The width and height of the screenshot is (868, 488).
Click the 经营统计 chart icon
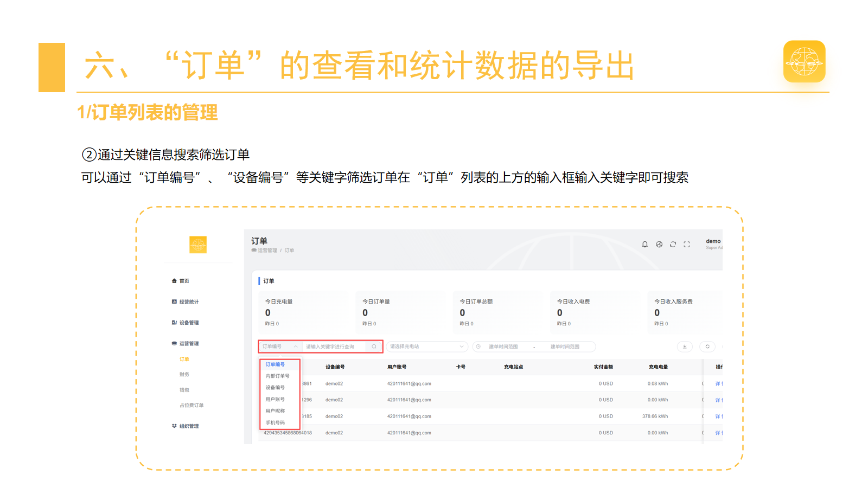tap(174, 301)
